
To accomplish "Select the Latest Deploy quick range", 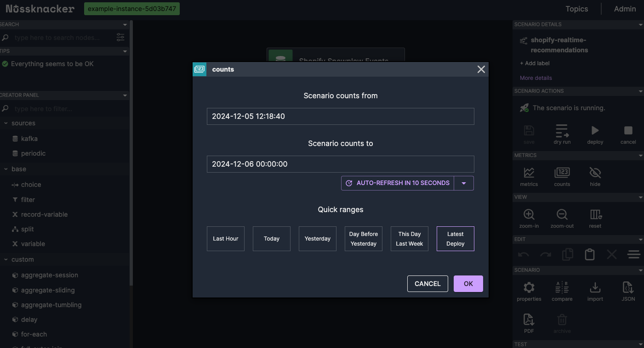I will pyautogui.click(x=456, y=239).
